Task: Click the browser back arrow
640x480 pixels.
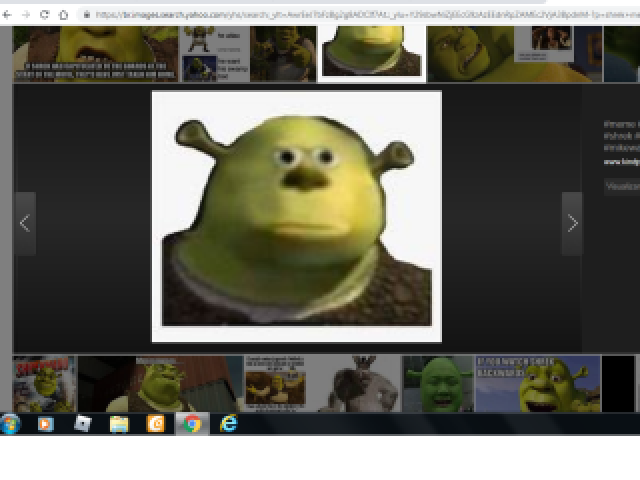Action: [x=7, y=15]
